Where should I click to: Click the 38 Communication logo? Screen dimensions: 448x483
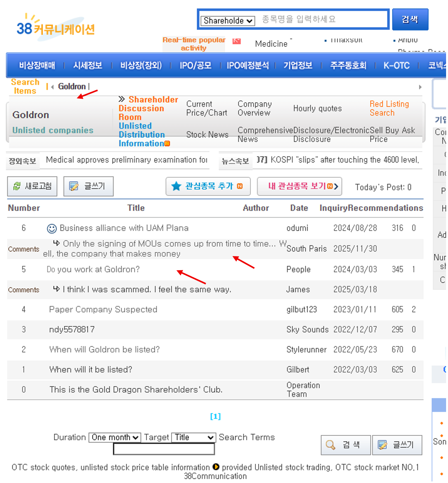(55, 27)
